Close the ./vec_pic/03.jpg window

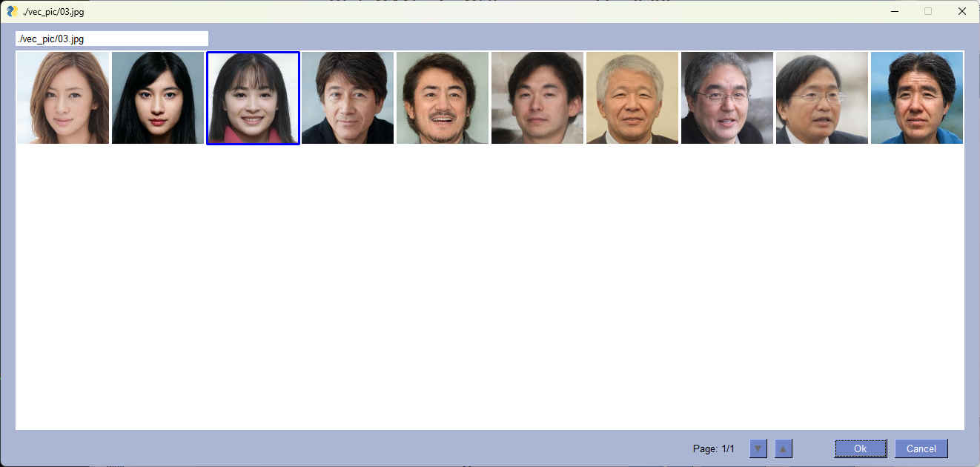[x=962, y=11]
